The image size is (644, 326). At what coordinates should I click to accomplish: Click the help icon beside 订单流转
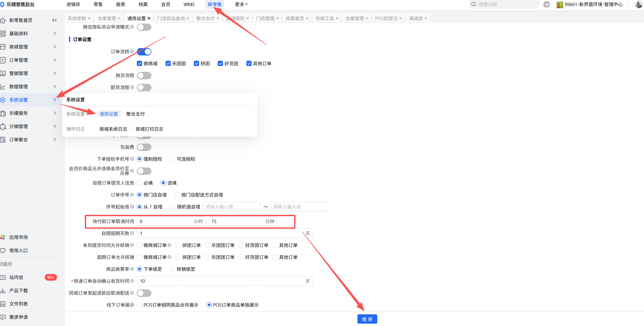(x=132, y=51)
